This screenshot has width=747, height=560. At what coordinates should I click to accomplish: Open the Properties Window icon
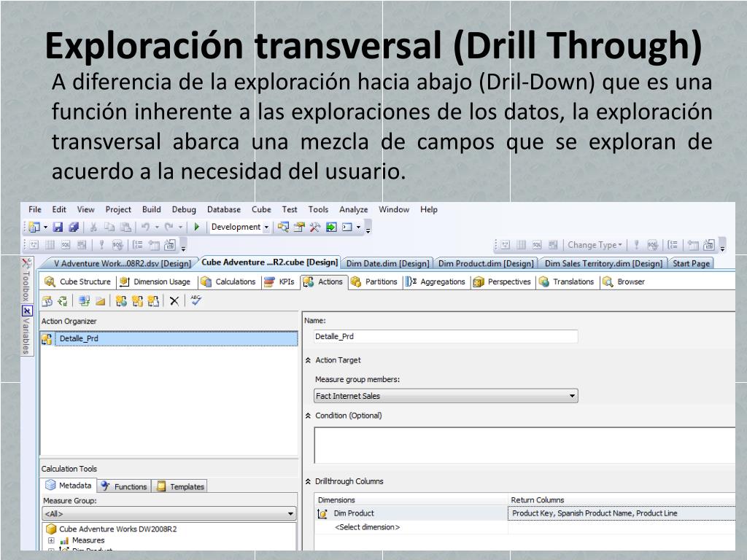pyautogui.click(x=298, y=227)
